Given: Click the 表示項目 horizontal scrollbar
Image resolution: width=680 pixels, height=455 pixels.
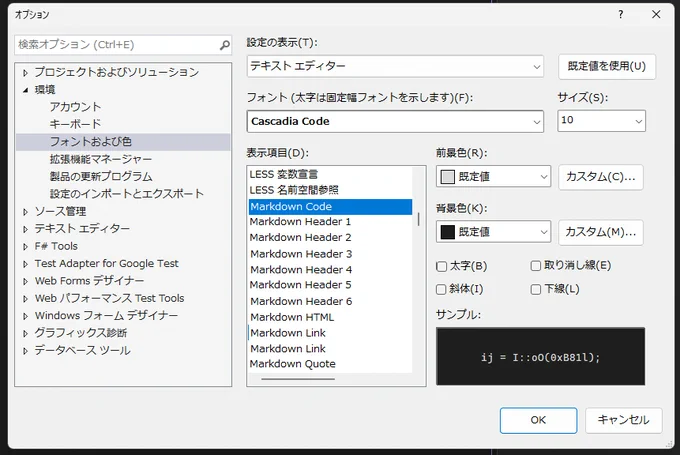Looking at the screenshot, I should click(x=298, y=379).
